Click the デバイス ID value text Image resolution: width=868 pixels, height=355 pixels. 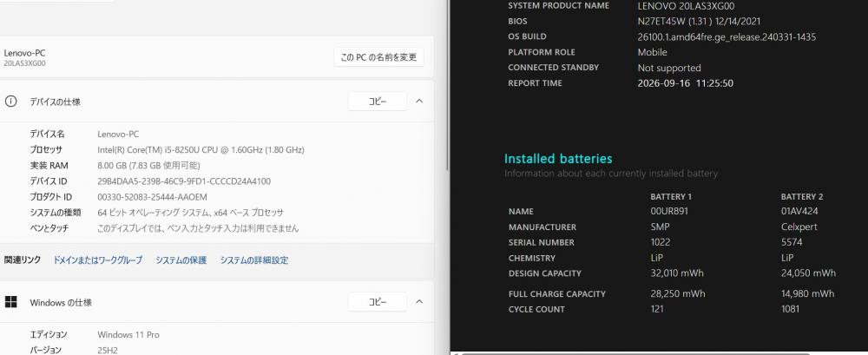click(184, 181)
